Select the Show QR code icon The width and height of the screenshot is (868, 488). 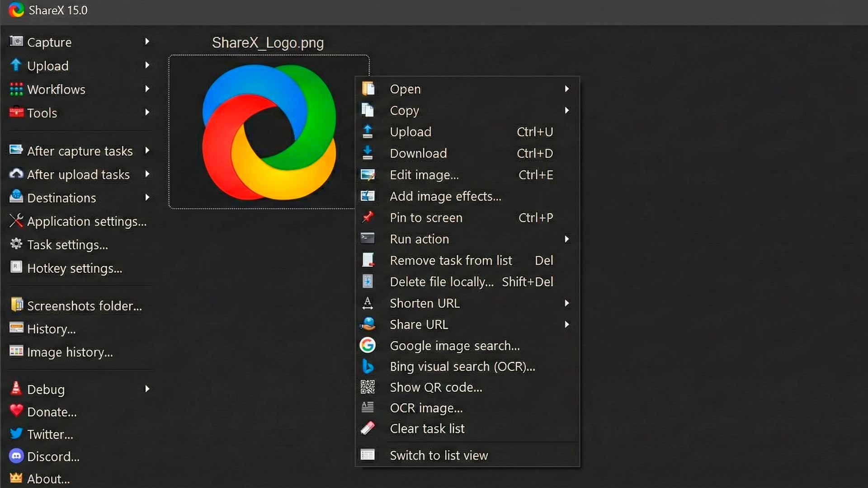pyautogui.click(x=368, y=387)
